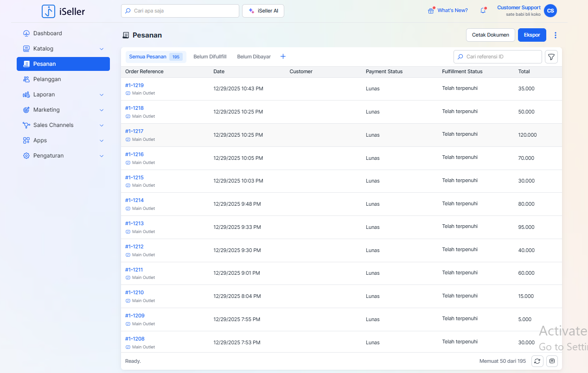Click the chat message icon in footer
588x373 pixels.
click(552, 361)
